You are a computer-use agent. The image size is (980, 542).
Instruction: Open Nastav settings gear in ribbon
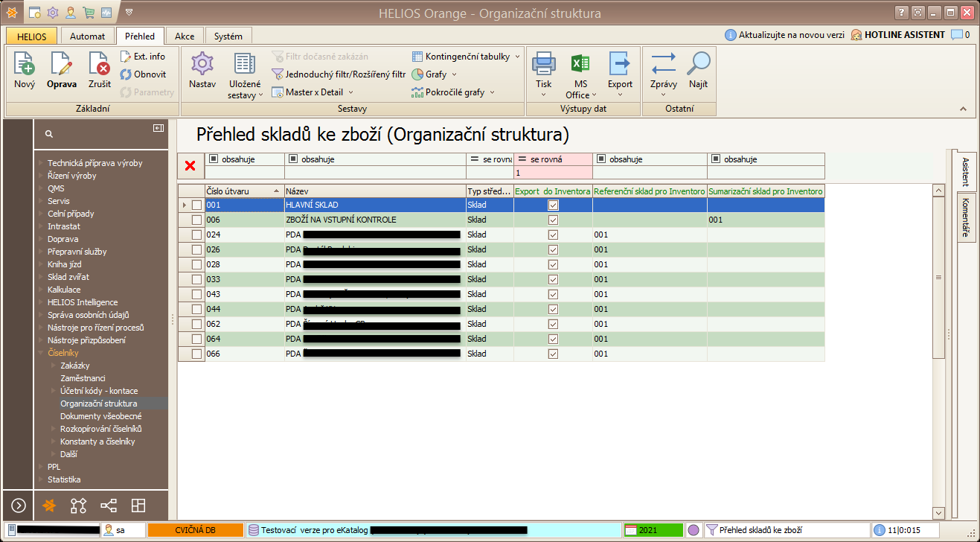(202, 65)
